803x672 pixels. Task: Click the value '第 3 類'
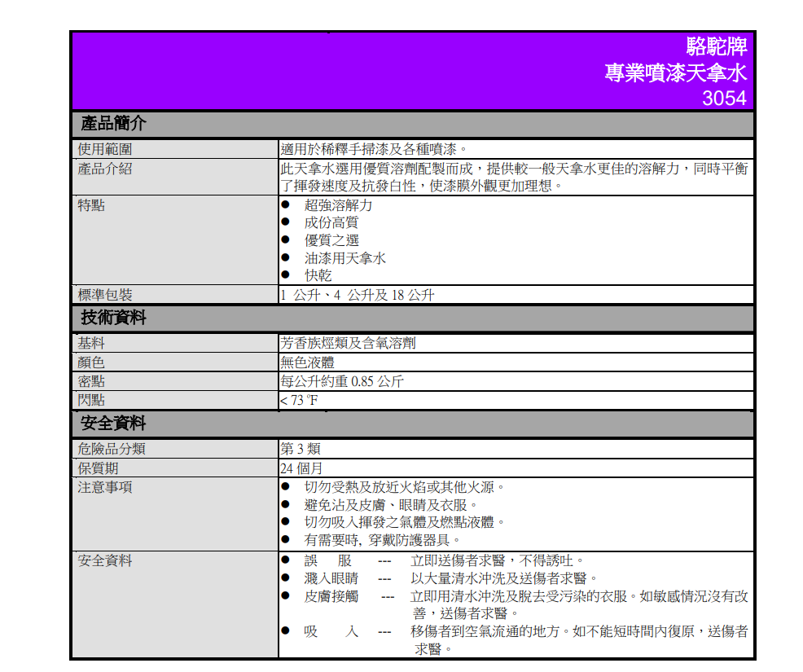(300, 449)
